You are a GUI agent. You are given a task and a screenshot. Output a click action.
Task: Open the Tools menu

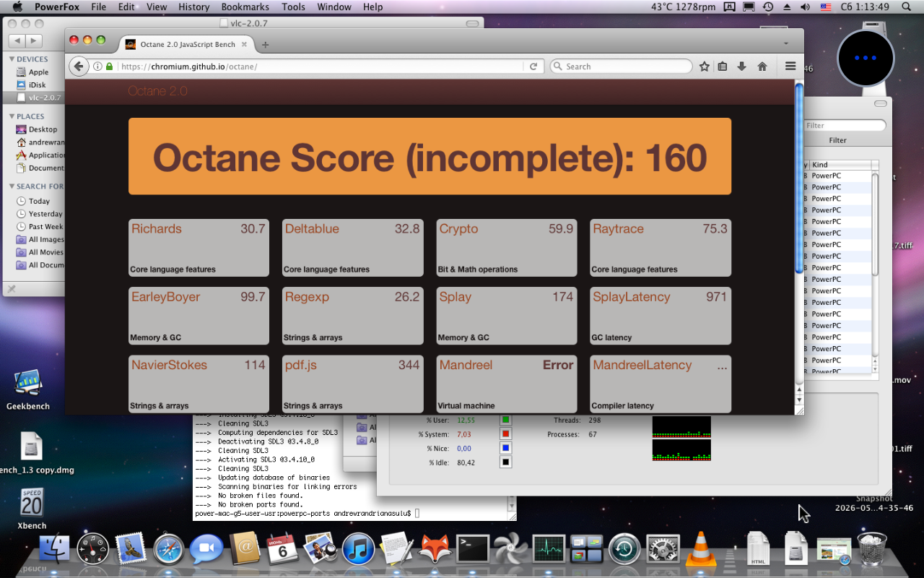[x=293, y=7]
